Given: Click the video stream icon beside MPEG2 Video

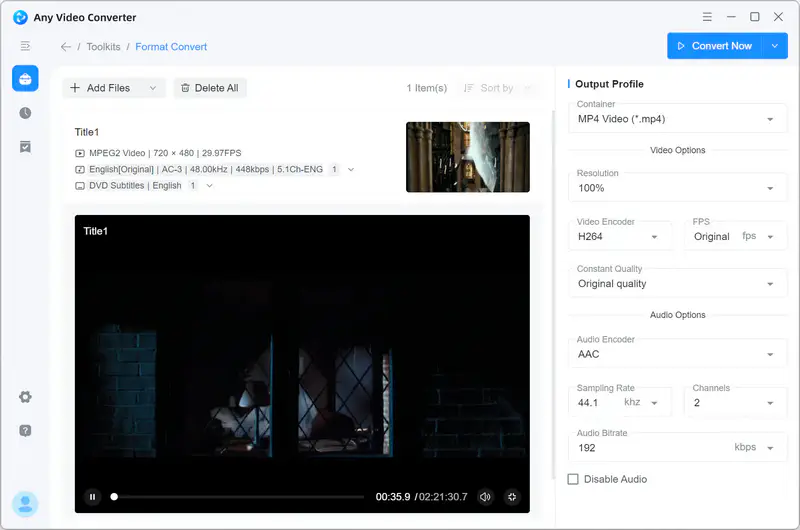Looking at the screenshot, I should tap(80, 153).
